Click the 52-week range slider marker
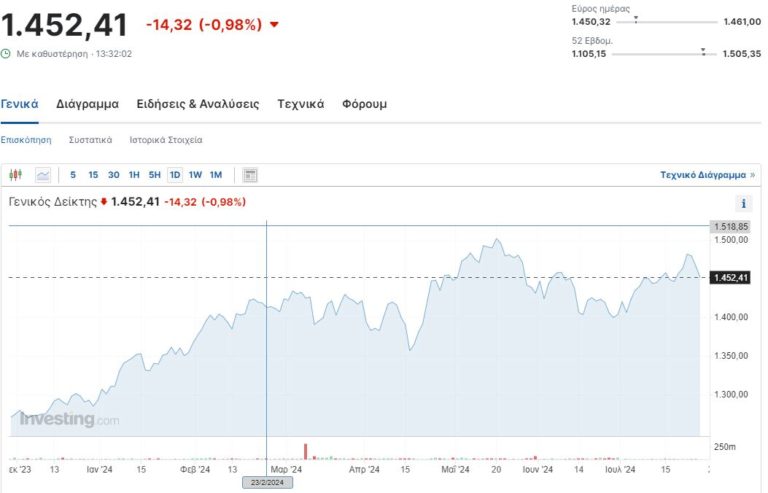 (703, 51)
